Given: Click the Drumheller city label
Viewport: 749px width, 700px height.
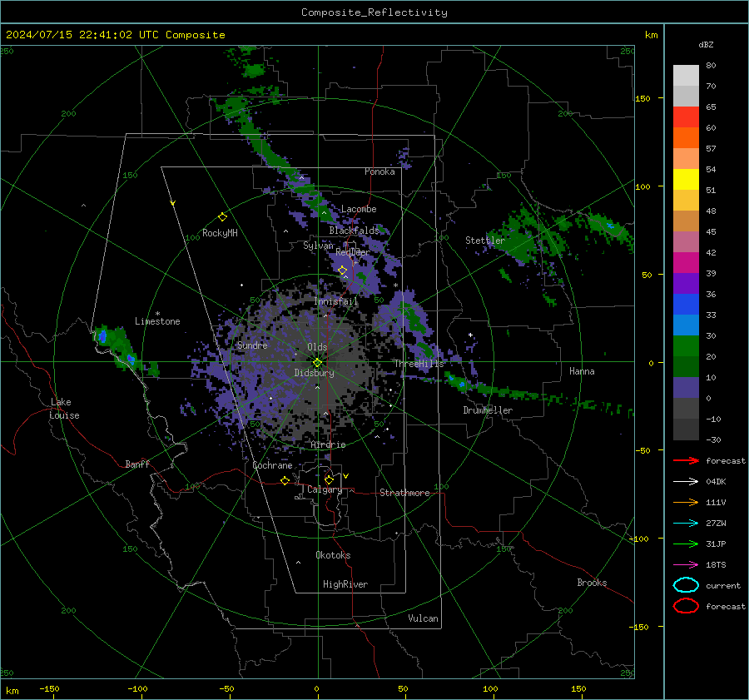Looking at the screenshot, I should click(x=488, y=410).
